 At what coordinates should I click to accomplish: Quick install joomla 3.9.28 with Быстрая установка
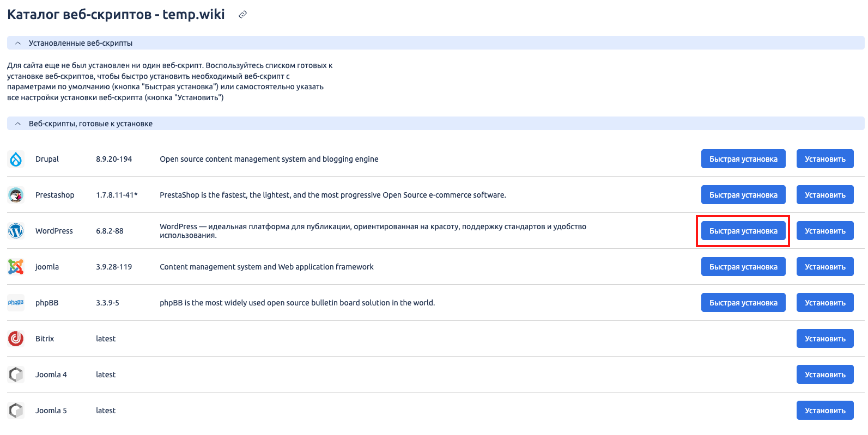pyautogui.click(x=743, y=267)
